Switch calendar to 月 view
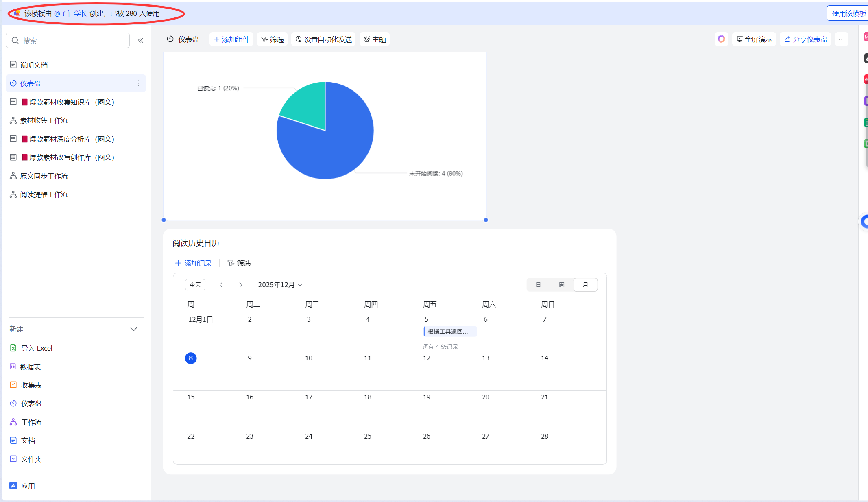 [585, 285]
